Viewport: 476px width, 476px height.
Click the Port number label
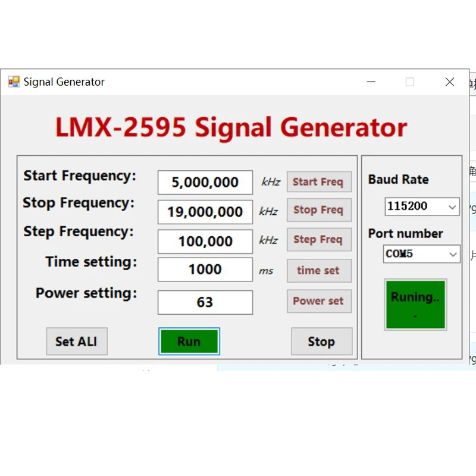pyautogui.click(x=405, y=234)
